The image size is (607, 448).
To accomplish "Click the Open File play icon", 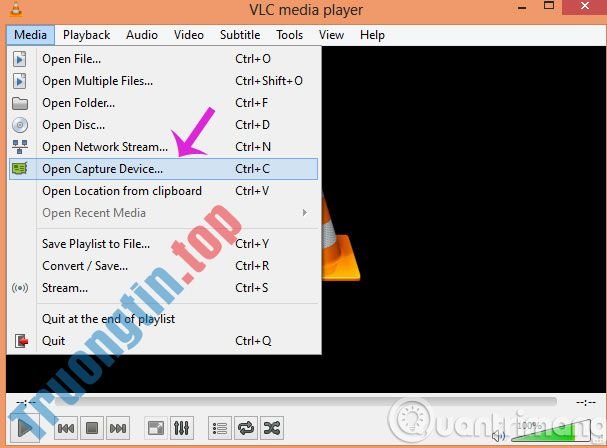I will pos(19,59).
